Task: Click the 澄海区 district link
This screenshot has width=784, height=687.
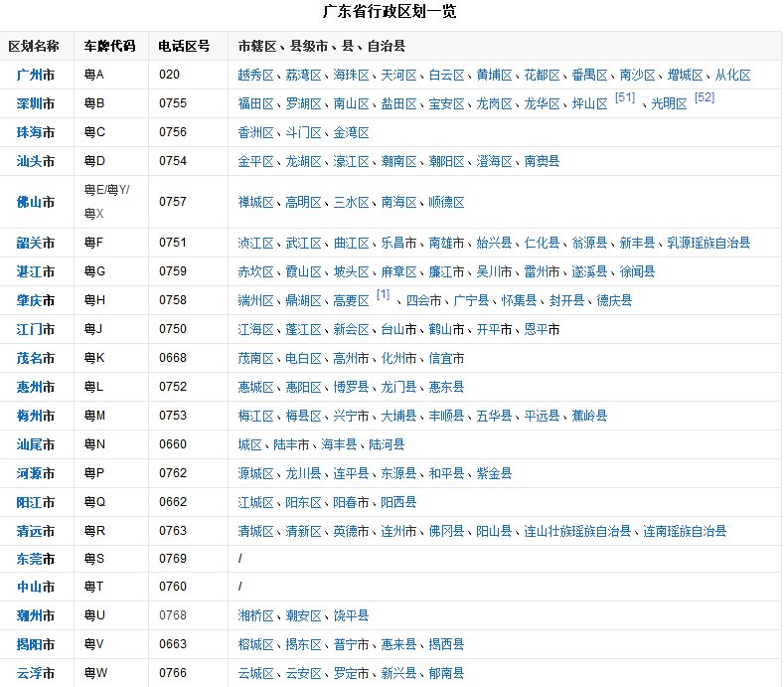Action: (494, 161)
